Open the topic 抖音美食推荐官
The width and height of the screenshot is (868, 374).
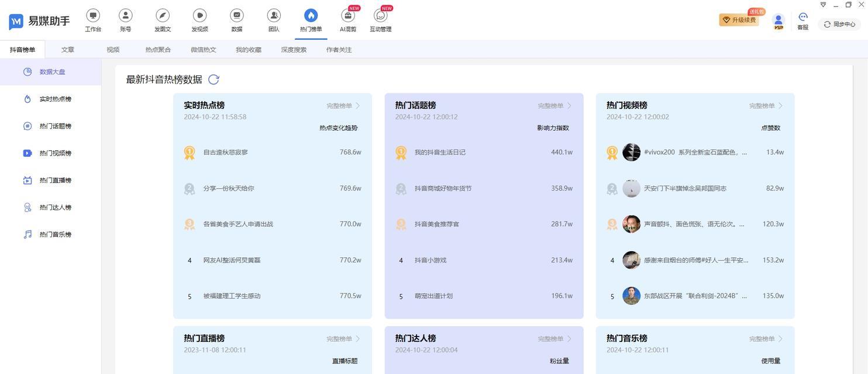click(x=437, y=224)
